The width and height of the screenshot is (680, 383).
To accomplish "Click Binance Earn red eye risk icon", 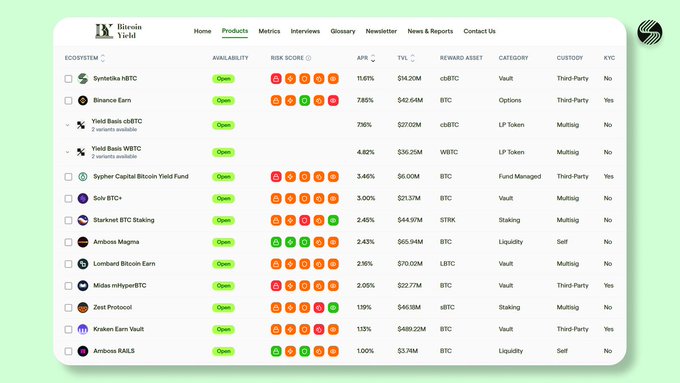I will pyautogui.click(x=333, y=101).
